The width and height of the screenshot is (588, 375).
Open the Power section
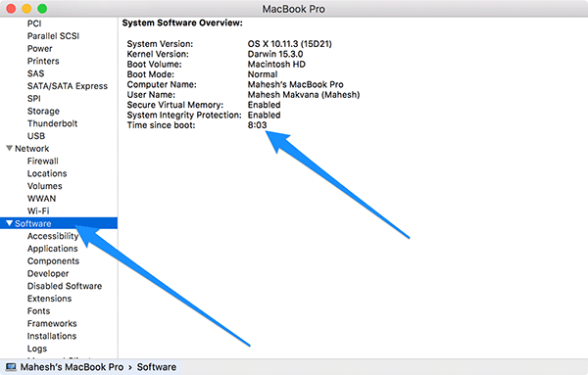tap(40, 49)
